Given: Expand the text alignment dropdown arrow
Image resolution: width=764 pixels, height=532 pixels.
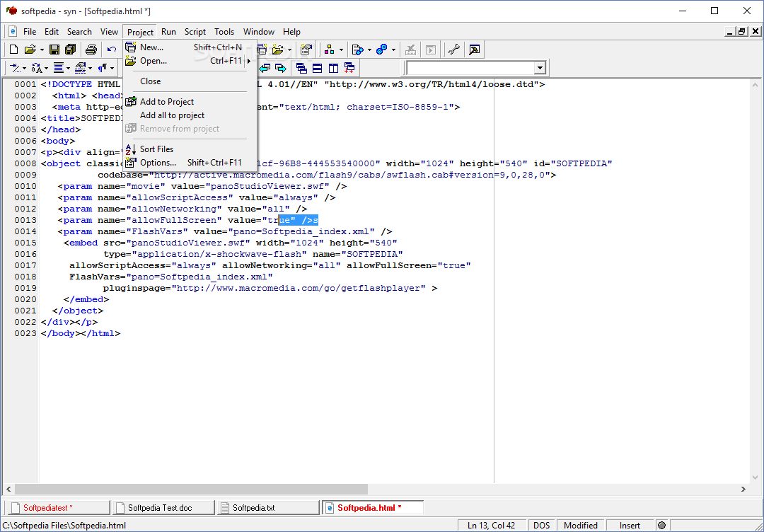Looking at the screenshot, I should [68, 68].
